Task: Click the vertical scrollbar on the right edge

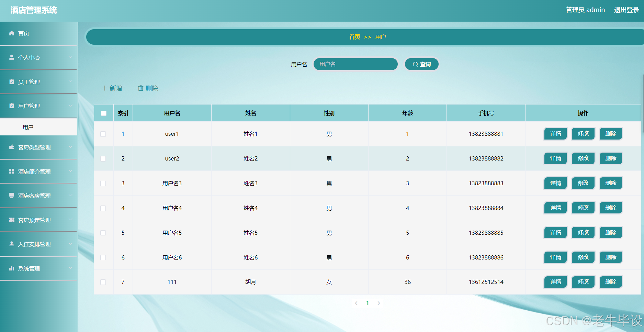Action: pos(643,103)
